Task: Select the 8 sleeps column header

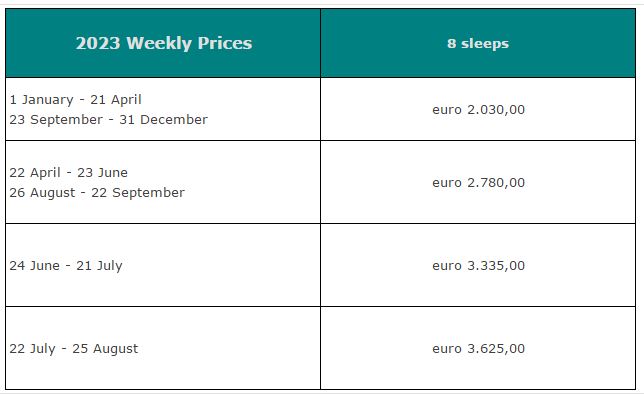Action: click(478, 43)
